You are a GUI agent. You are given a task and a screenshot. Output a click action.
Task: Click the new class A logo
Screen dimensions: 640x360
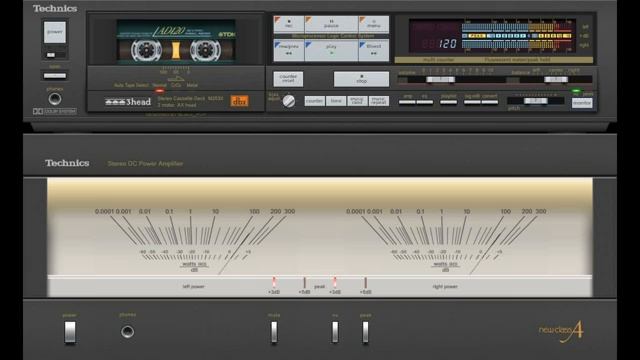[561, 332]
